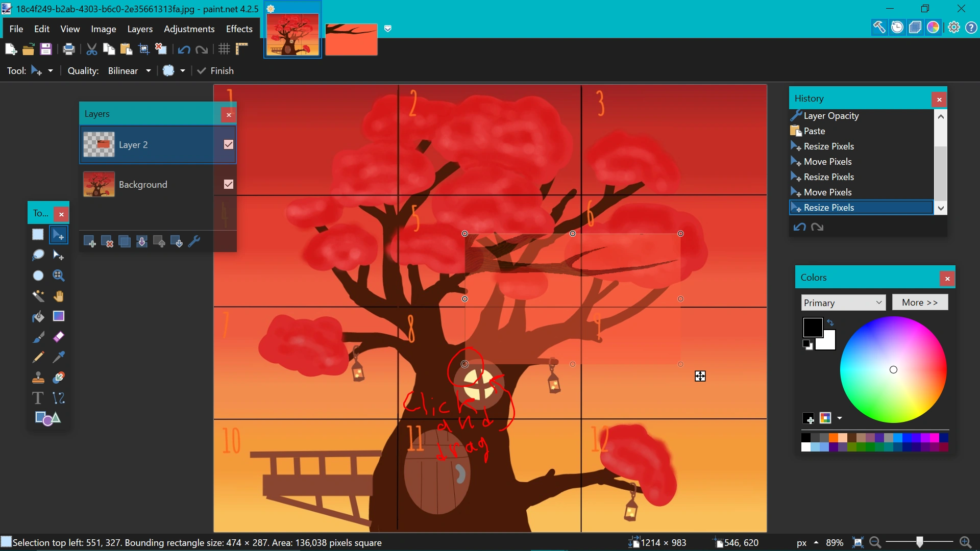Image resolution: width=980 pixels, height=551 pixels.
Task: Toggle the pixel grid toolbar button
Action: (x=224, y=49)
